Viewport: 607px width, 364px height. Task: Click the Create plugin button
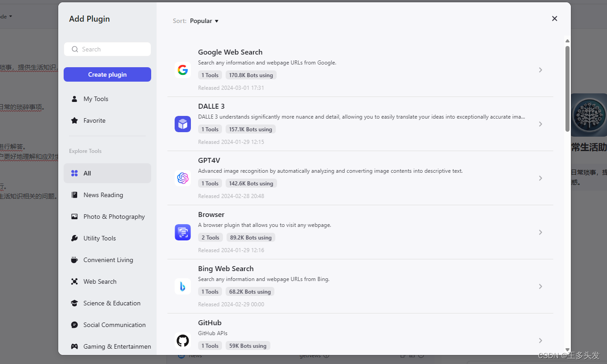(x=107, y=74)
